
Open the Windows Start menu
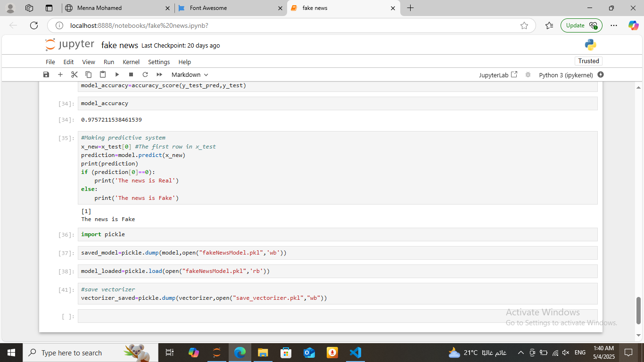pyautogui.click(x=11, y=353)
